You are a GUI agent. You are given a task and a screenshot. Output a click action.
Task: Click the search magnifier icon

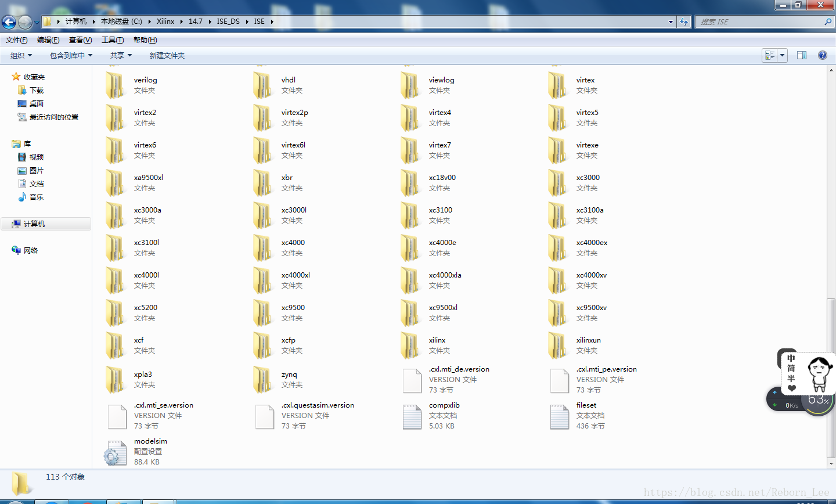pos(828,21)
